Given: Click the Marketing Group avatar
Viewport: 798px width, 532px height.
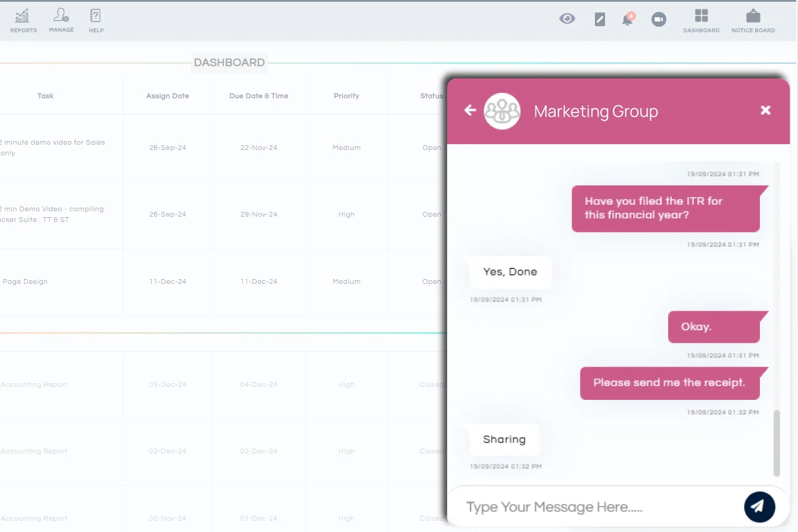Looking at the screenshot, I should 502,111.
